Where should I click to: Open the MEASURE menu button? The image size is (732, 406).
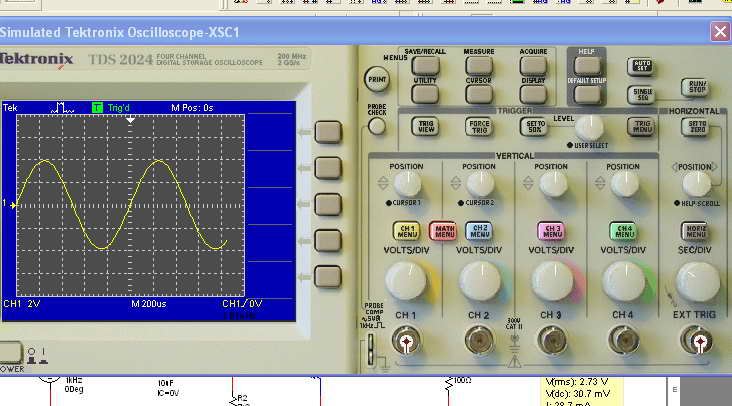(479, 66)
